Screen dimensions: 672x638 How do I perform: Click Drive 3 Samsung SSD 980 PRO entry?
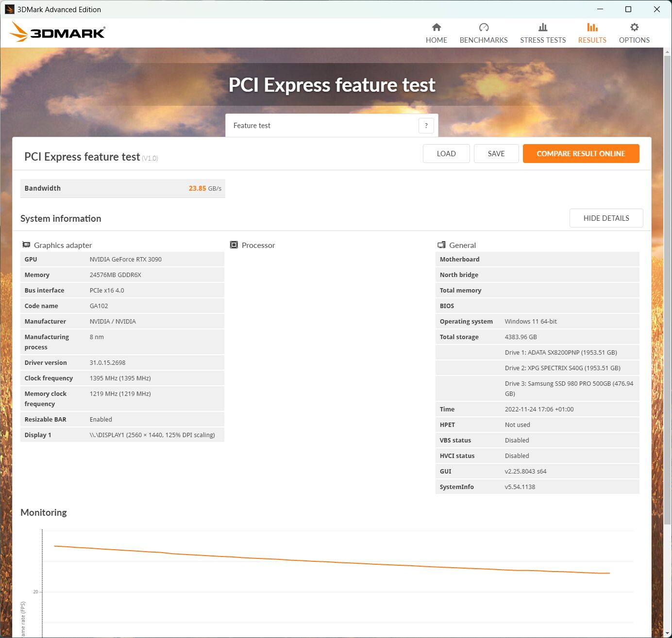569,389
